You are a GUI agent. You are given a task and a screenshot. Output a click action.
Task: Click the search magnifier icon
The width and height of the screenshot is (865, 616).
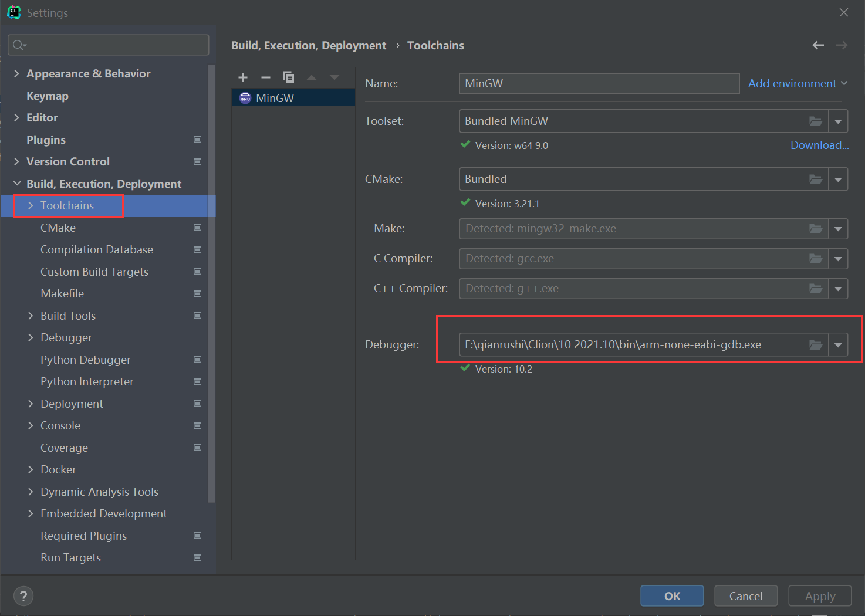point(19,45)
